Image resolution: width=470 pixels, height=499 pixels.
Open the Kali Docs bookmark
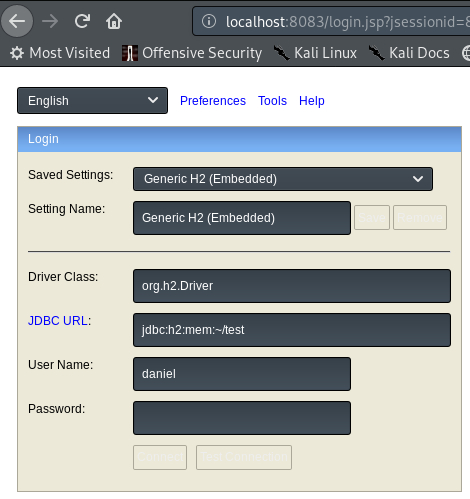[409, 53]
